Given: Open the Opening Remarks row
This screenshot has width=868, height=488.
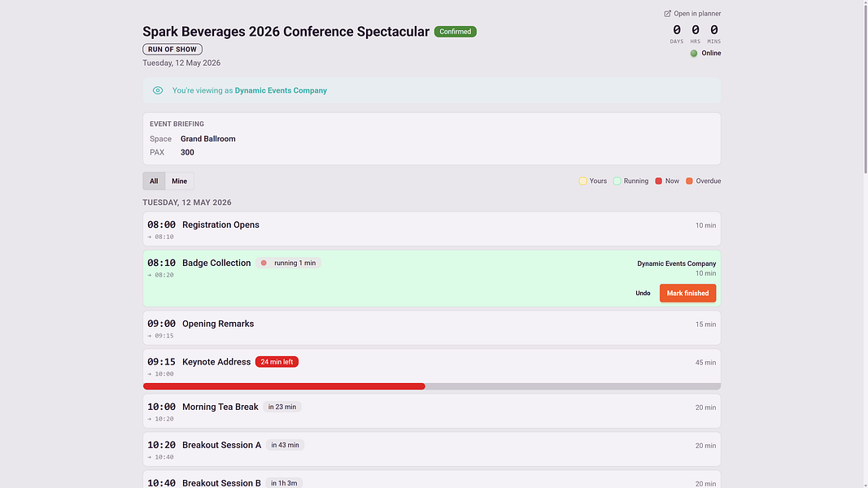Looking at the screenshot, I should point(432,328).
